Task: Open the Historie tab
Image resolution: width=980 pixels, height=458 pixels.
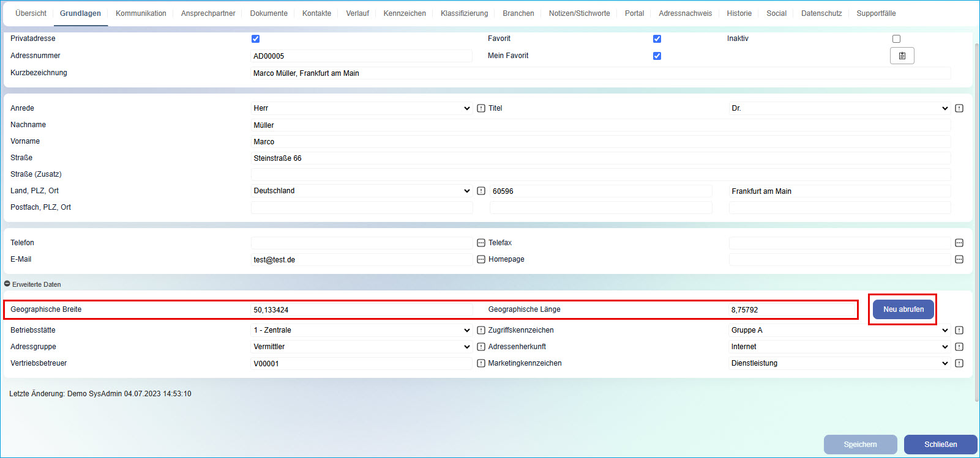Action: 739,13
